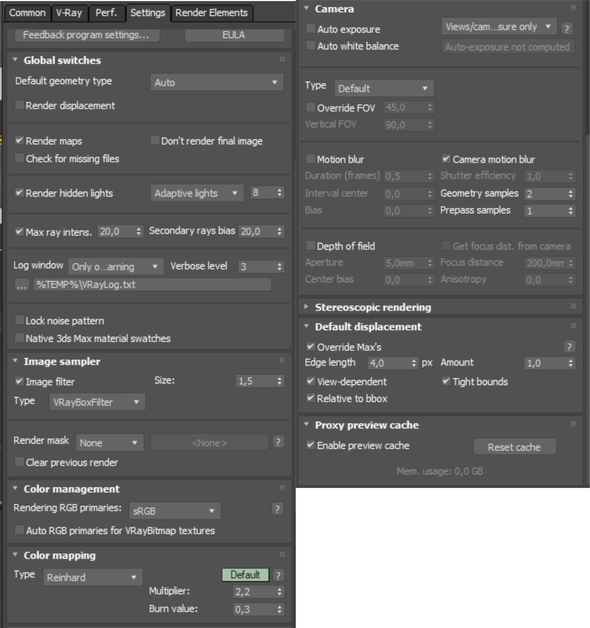This screenshot has width=590, height=628.
Task: Open Default displacement help question mark
Action: (569, 346)
